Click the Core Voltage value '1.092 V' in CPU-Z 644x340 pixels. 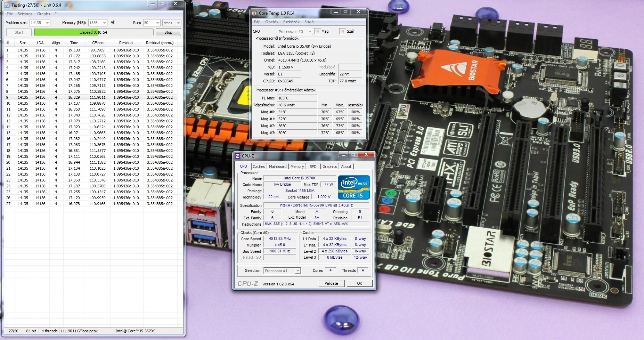(x=324, y=197)
